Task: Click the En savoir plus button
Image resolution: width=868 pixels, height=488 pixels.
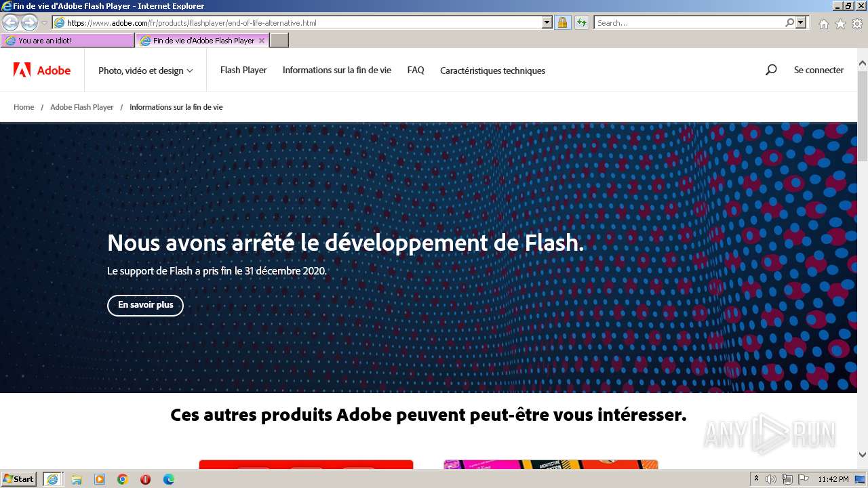Action: click(145, 305)
